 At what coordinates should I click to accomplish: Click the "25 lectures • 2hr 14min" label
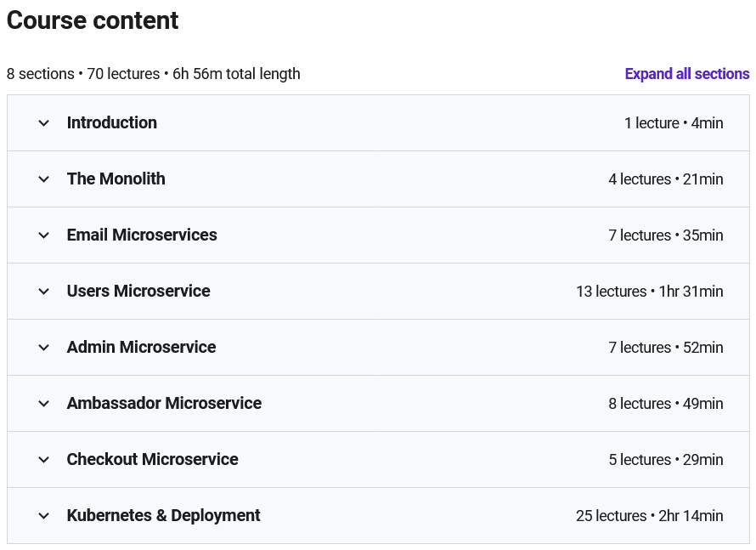649,516
